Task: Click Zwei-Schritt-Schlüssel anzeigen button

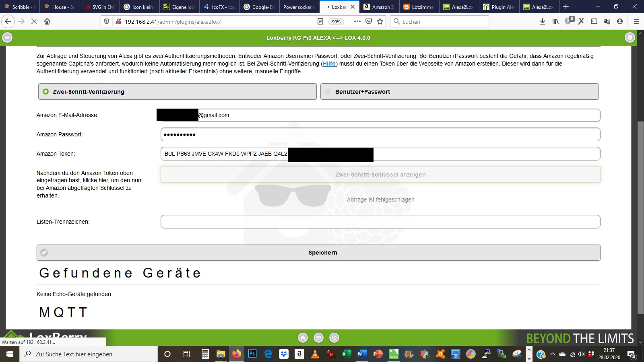Action: [x=380, y=175]
